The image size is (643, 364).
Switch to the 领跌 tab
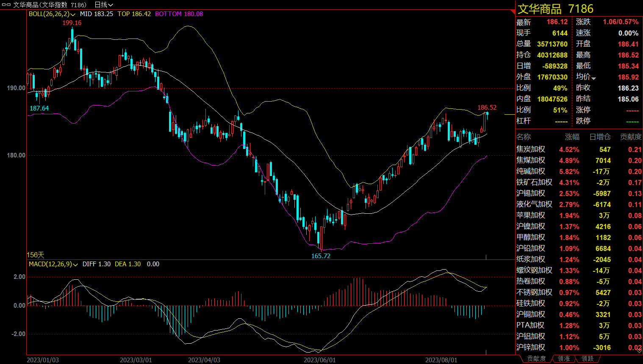click(x=588, y=359)
